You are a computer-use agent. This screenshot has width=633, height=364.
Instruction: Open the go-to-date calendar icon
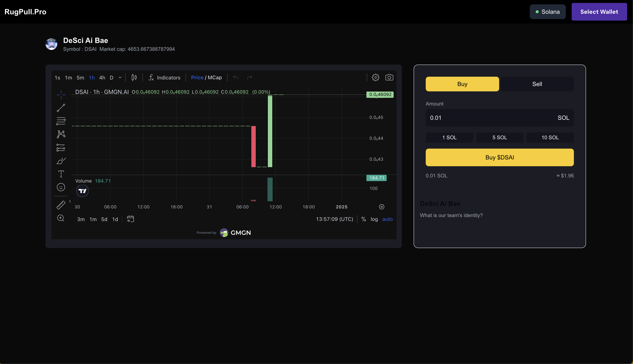click(x=130, y=219)
